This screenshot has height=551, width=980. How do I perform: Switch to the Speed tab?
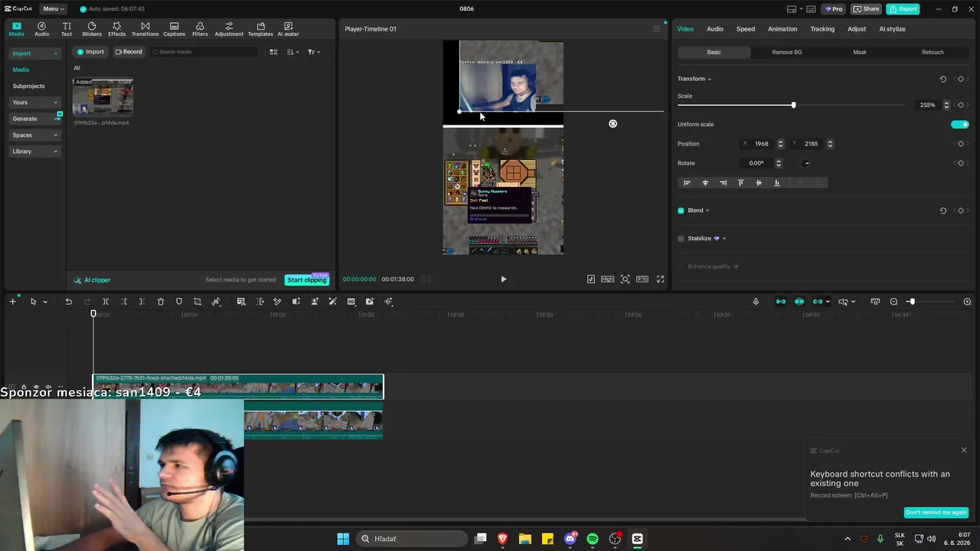pos(746,29)
